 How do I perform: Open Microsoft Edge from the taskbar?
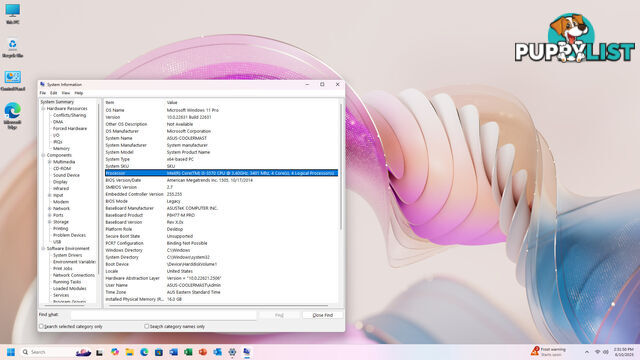(144, 352)
